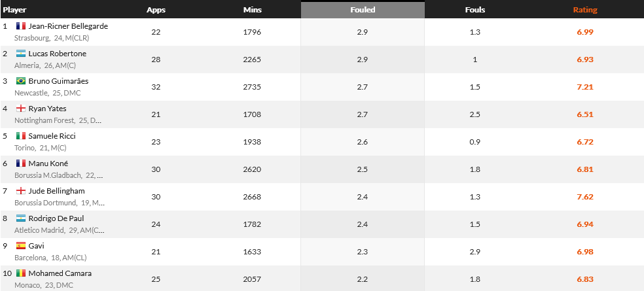Viewport: 644px width, 291px height.
Task: Sort table by Rating column header
Action: [x=584, y=10]
